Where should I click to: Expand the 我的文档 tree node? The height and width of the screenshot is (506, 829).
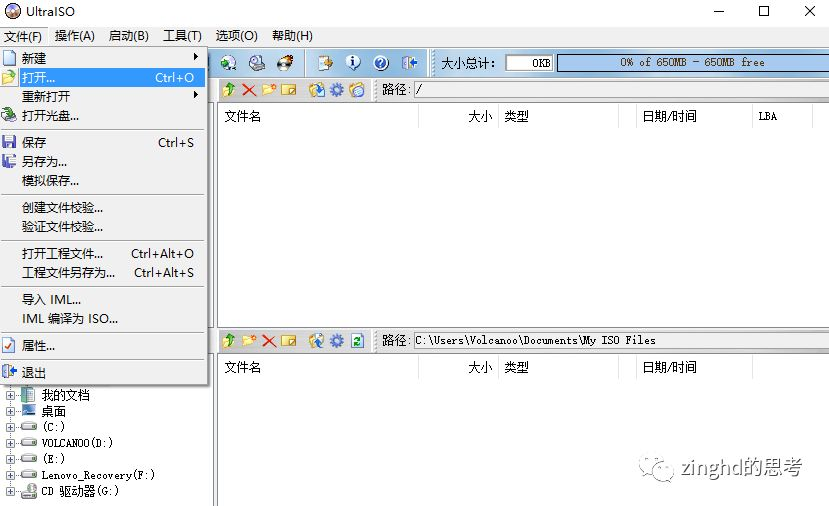tap(10, 395)
